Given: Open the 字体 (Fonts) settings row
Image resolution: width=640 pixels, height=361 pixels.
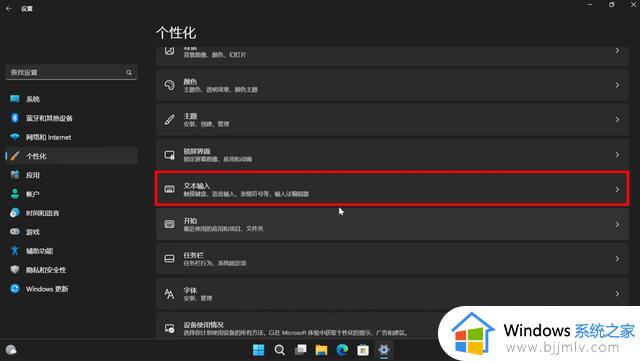Looking at the screenshot, I should tap(392, 294).
